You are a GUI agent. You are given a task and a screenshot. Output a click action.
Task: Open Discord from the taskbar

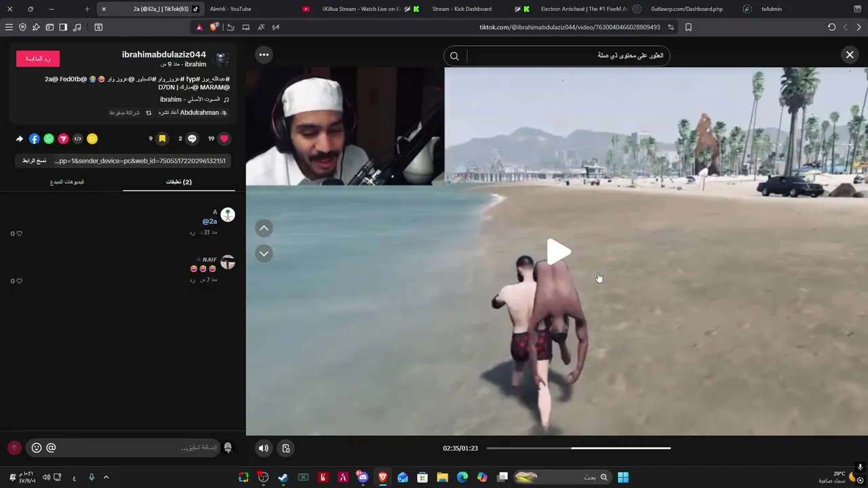[x=363, y=477]
